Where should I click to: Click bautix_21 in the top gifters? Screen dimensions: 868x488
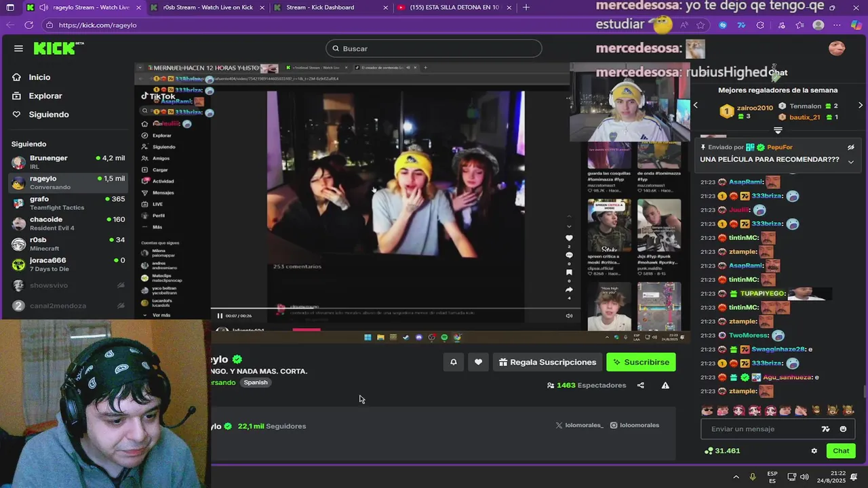(x=804, y=117)
